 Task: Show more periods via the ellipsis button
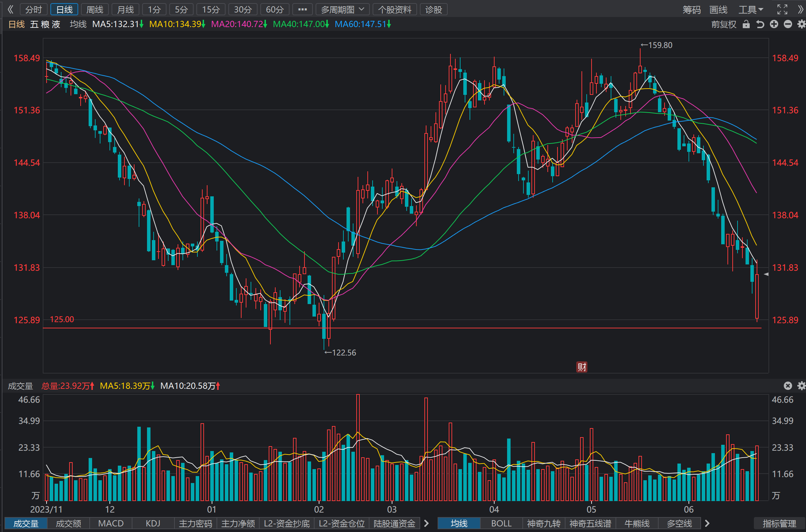coord(302,9)
